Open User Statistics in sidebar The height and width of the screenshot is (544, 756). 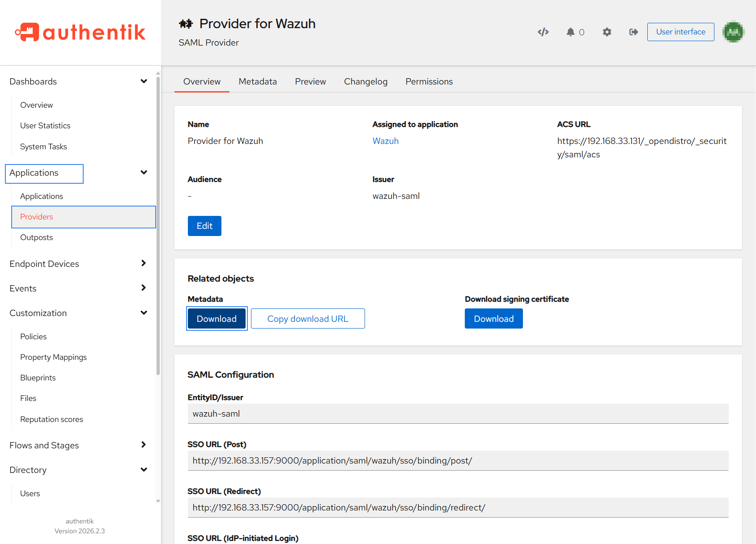pyautogui.click(x=45, y=126)
